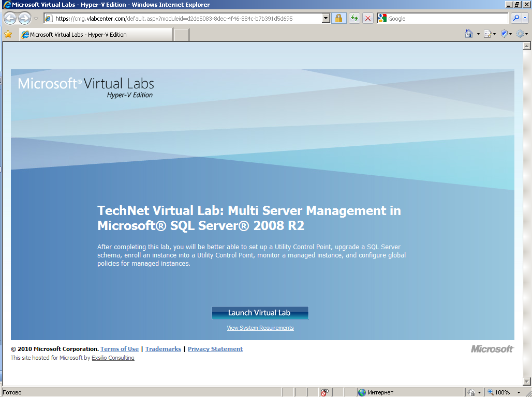View the security lock certificate icon
This screenshot has height=397, width=532.
point(338,19)
